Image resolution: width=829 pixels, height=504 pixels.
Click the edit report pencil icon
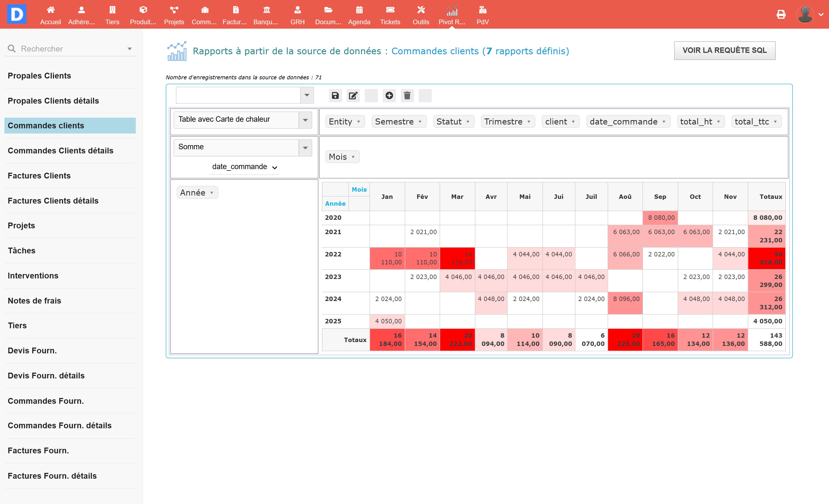(353, 96)
